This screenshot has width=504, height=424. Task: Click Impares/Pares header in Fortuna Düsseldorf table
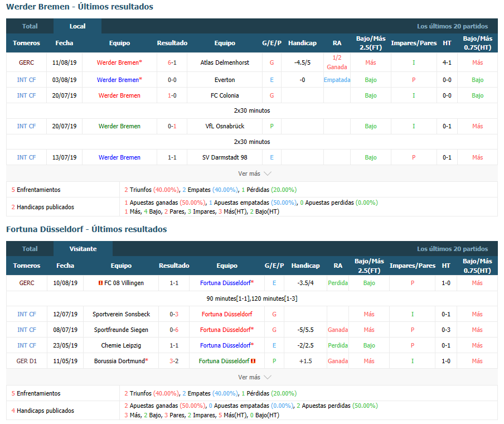click(x=413, y=266)
